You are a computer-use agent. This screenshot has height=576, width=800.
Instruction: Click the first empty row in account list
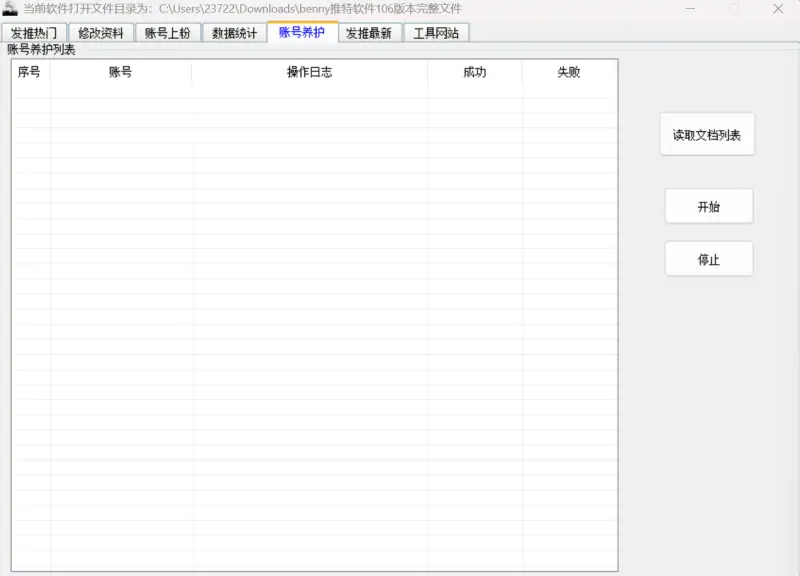[x=314, y=91]
